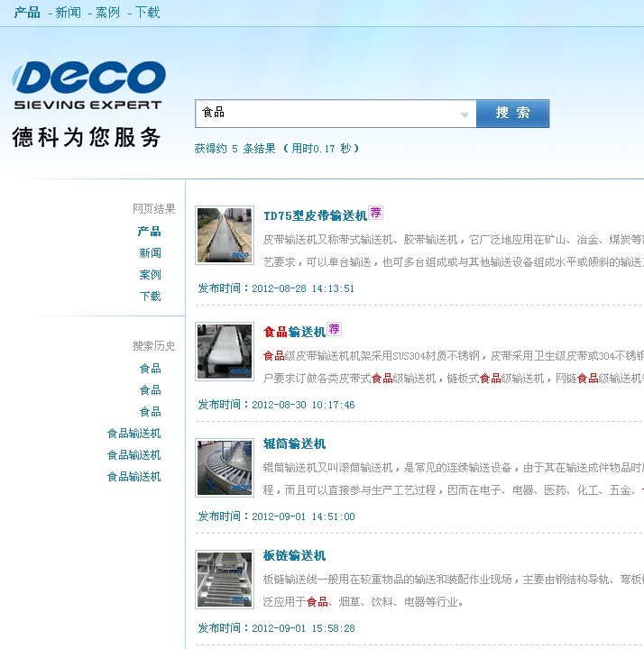Viewport: 644px width, 649px height.
Task: Select first 食品输送机 entry in search history
Action: [133, 434]
